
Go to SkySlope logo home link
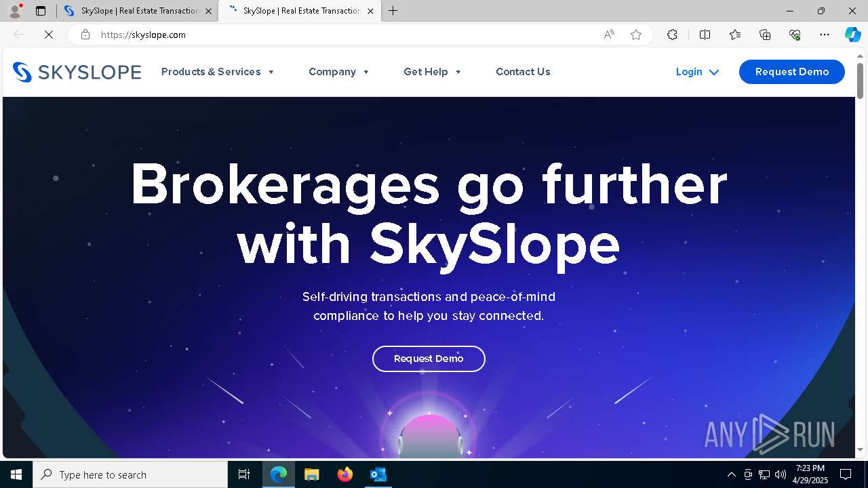tap(77, 72)
